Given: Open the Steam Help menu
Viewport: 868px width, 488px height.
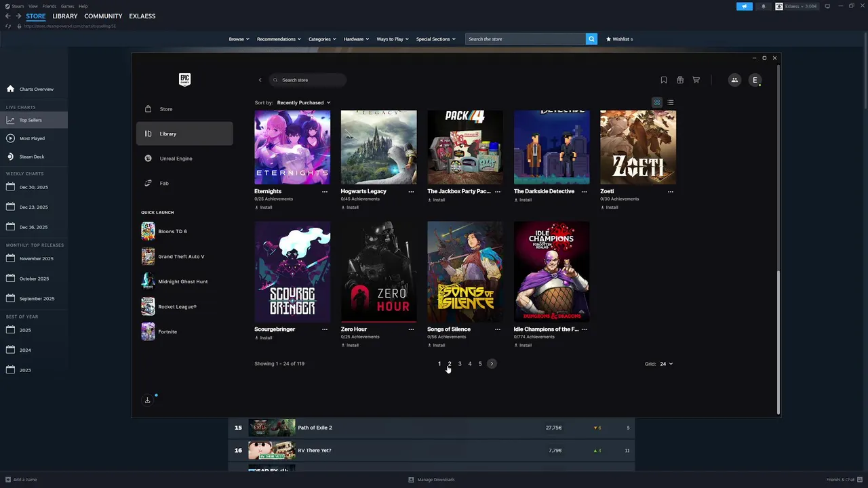Looking at the screenshot, I should (83, 6).
